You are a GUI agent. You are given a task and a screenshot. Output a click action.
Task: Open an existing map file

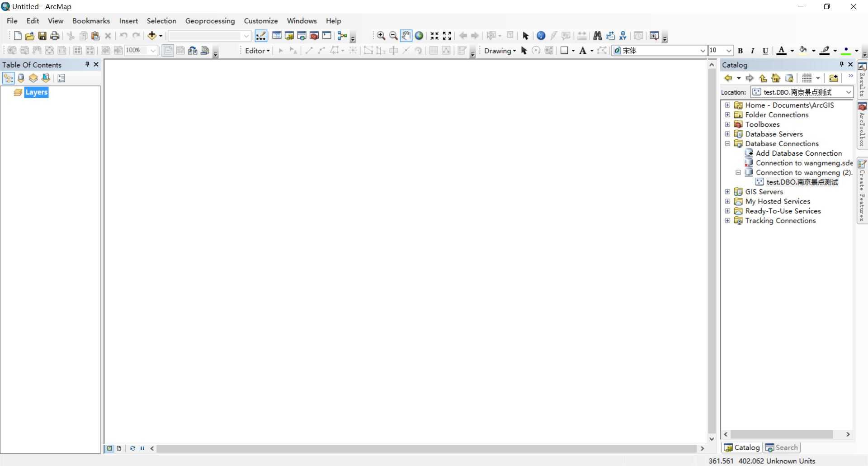pyautogui.click(x=30, y=36)
